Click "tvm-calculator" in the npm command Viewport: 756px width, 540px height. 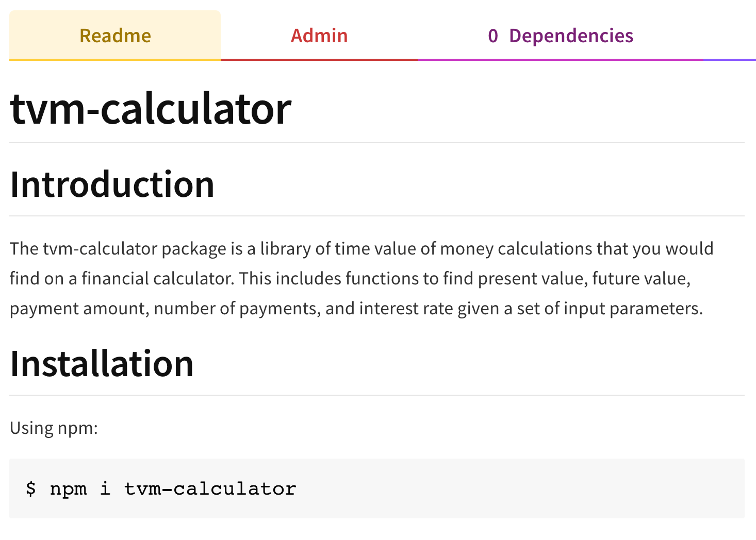(x=210, y=488)
